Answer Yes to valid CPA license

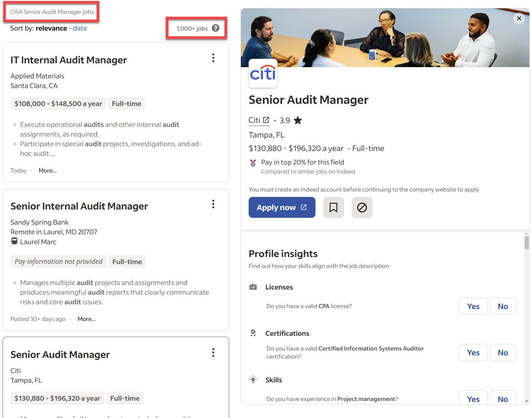[x=473, y=306]
